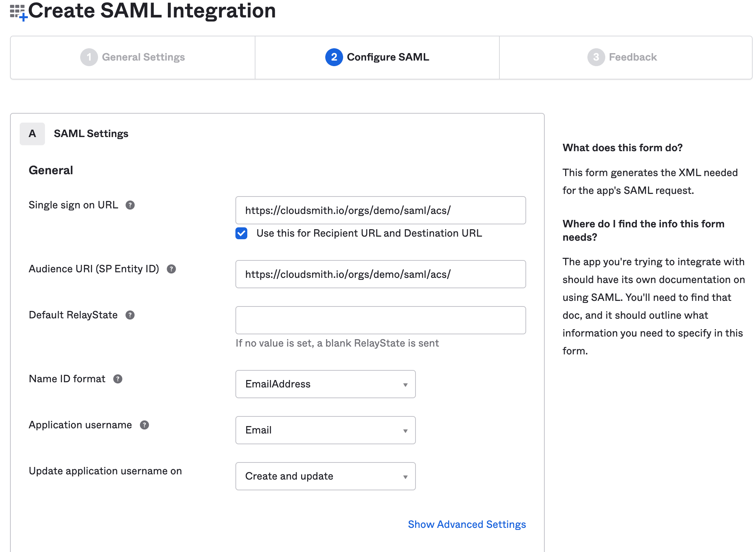Click the step 2 circle icon
The width and height of the screenshot is (756, 552).
pyautogui.click(x=334, y=57)
